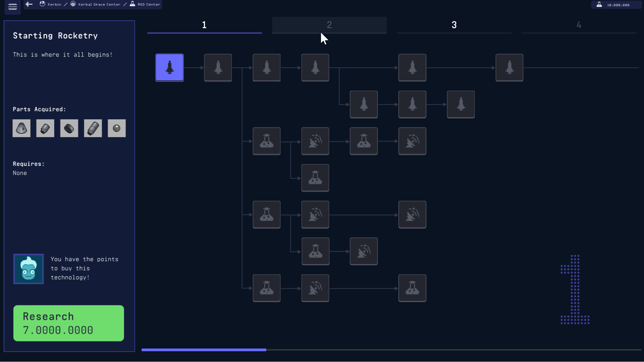Open the hamburger menu icon
The width and height of the screenshot is (644, 362).
[13, 7]
